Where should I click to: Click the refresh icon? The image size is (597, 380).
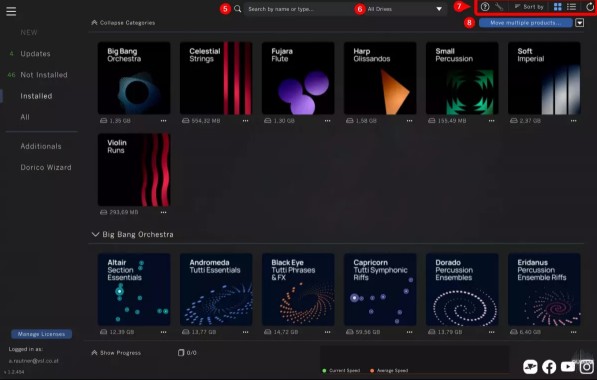point(590,6)
